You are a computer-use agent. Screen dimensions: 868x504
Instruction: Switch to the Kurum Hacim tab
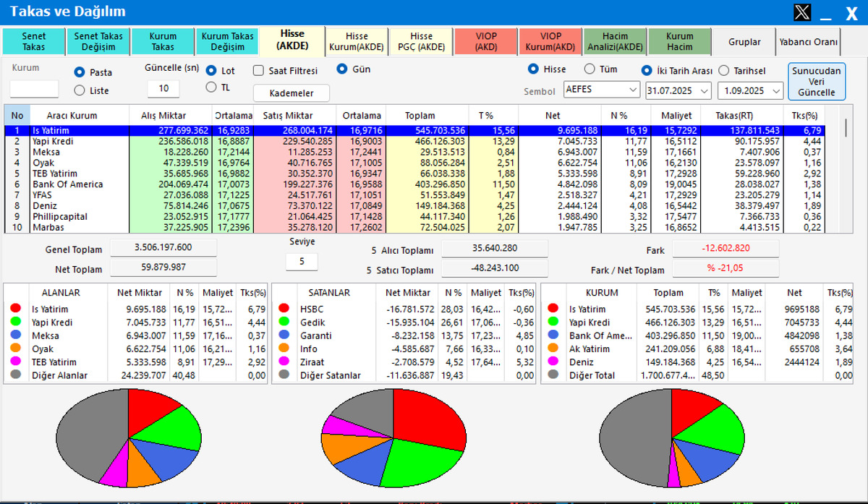(680, 42)
